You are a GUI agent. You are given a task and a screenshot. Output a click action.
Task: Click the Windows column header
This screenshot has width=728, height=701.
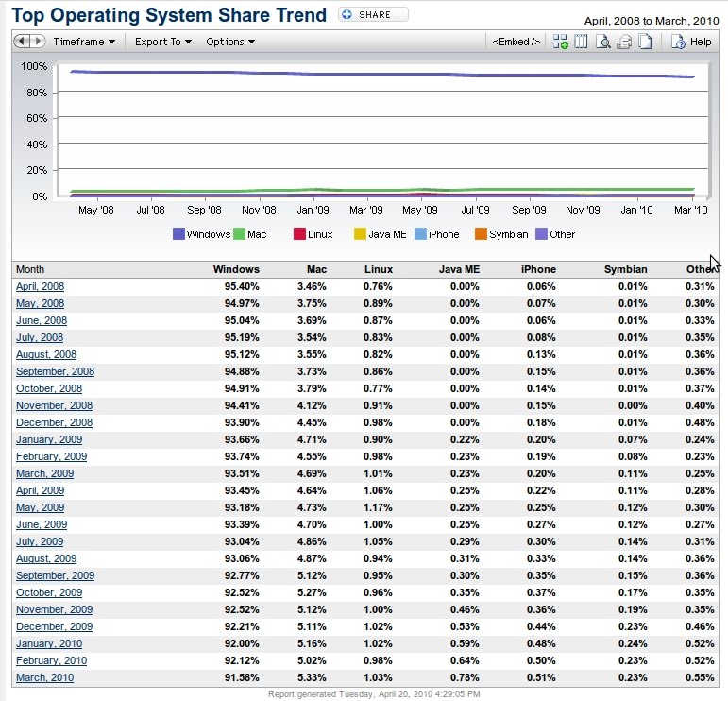(236, 269)
